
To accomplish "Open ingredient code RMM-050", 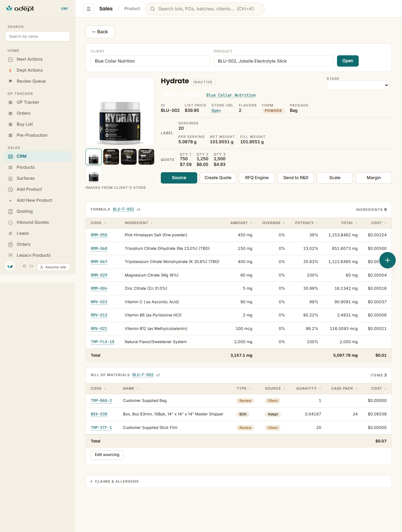I will point(99,235).
